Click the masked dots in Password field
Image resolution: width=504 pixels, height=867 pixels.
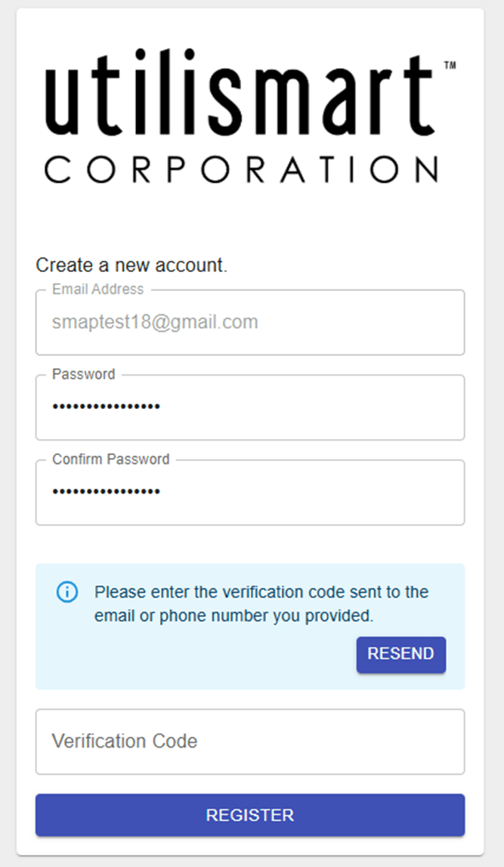point(106,407)
